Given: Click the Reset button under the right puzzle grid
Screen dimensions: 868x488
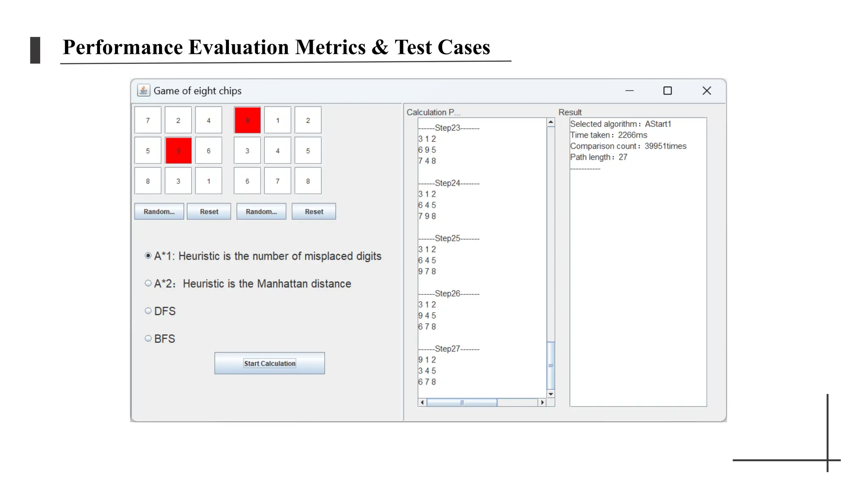Looking at the screenshot, I should click(314, 211).
